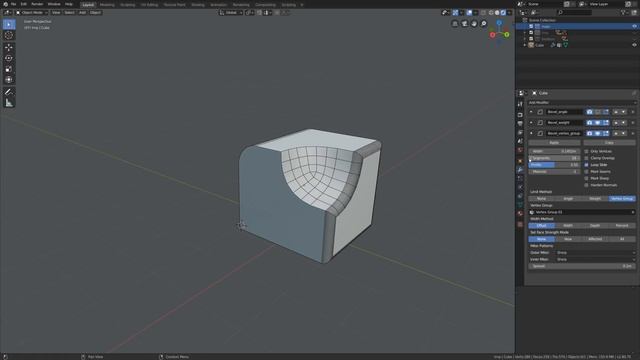Hide the Cube object via eye icon

(x=634, y=45)
